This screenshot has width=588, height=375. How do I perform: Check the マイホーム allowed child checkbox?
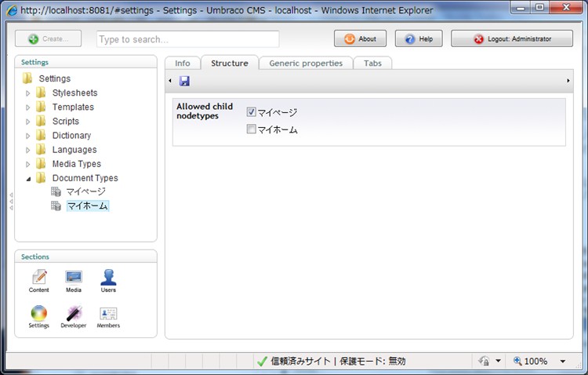[x=251, y=129]
